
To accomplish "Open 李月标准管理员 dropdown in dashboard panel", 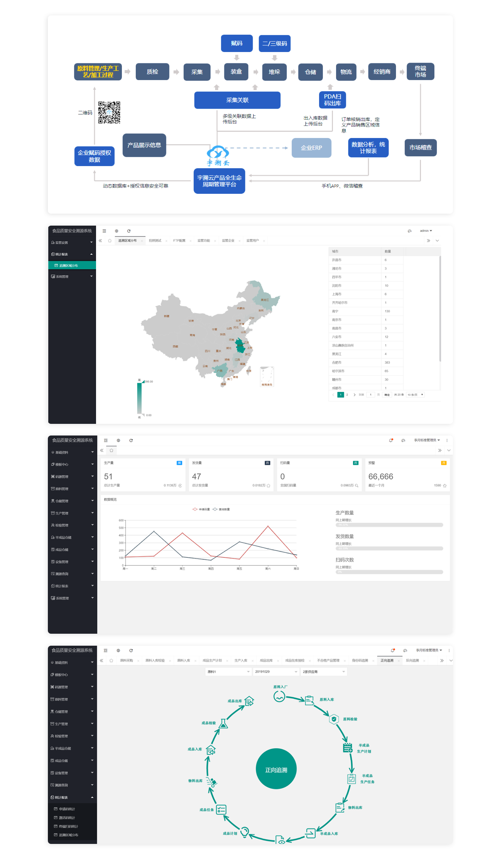I will pos(427,440).
